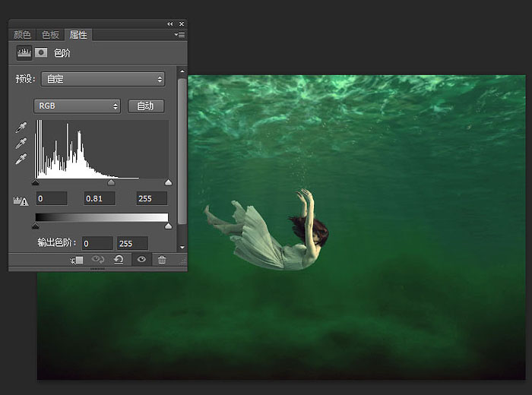532x395 pixels.
Task: Pick the black point eyedropper
Action: point(21,128)
